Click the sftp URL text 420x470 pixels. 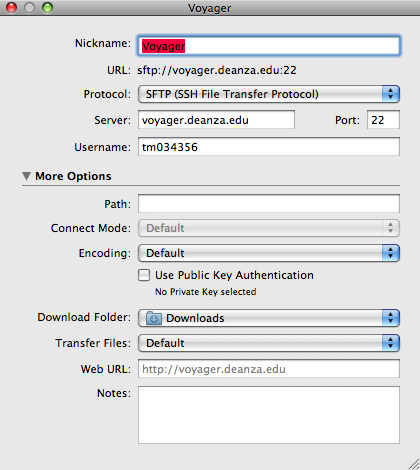pos(217,70)
